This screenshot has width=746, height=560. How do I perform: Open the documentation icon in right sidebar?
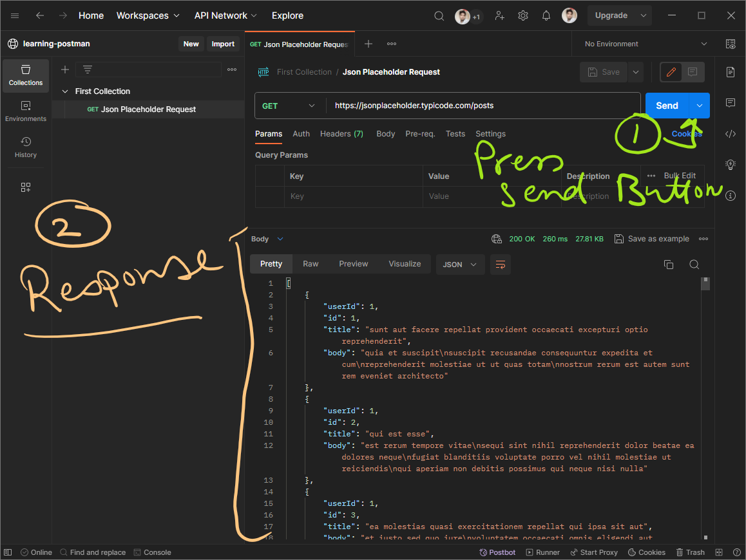pyautogui.click(x=731, y=72)
